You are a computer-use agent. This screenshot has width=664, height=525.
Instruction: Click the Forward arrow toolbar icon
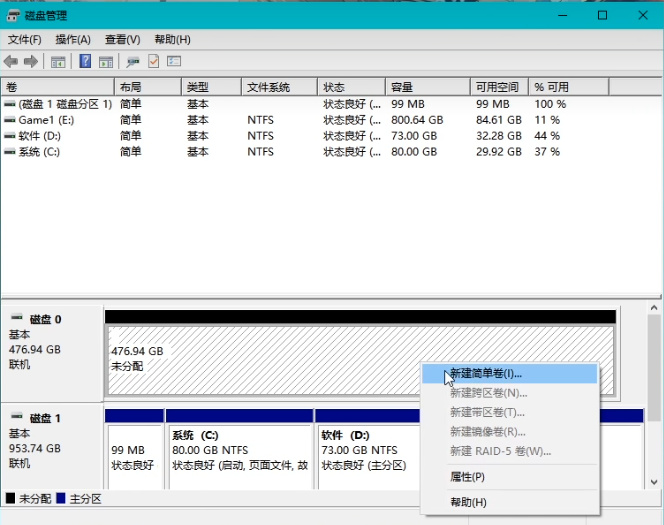coord(31,62)
